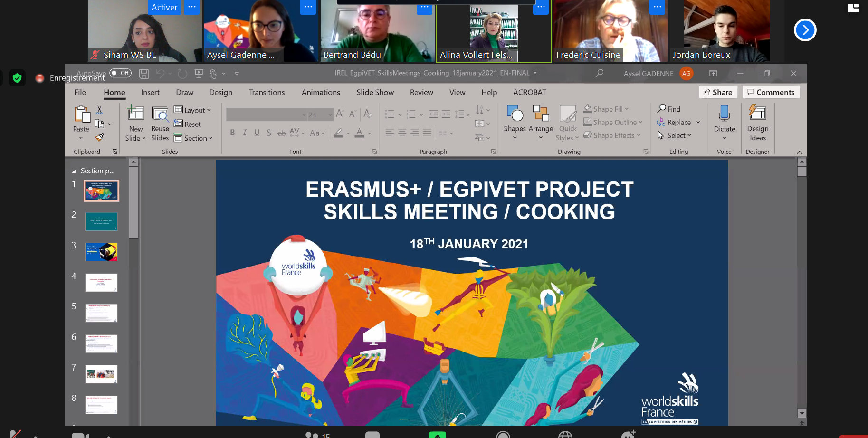
Task: Open the Animations tab
Action: coord(321,92)
